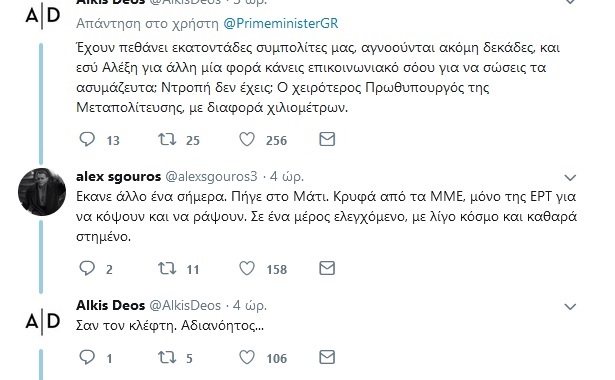Reply to alex sgouros tweet
The height and width of the screenshot is (380, 615).
(x=87, y=268)
